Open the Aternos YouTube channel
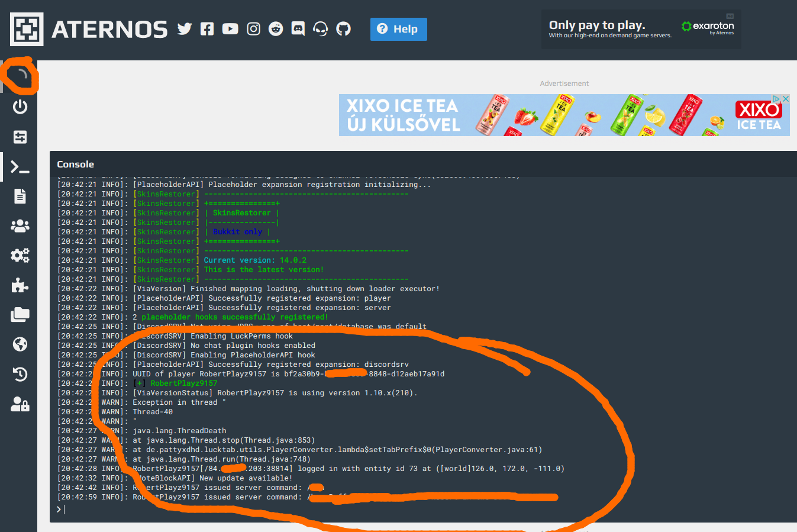797x532 pixels. [x=230, y=29]
